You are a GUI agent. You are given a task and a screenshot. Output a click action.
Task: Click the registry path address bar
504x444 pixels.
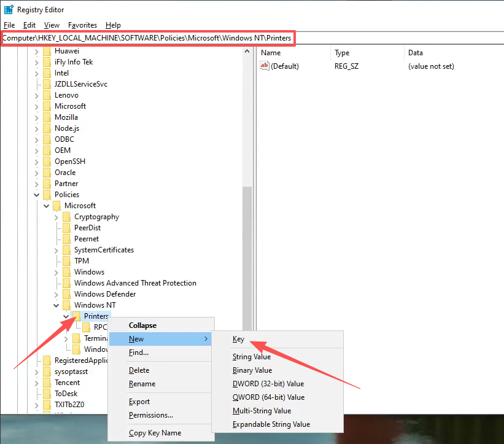[252, 38]
